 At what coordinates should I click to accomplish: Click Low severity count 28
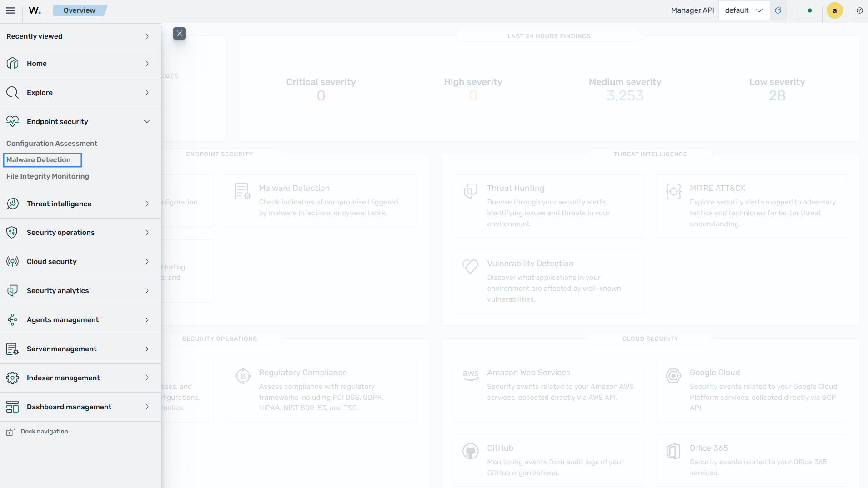[777, 96]
